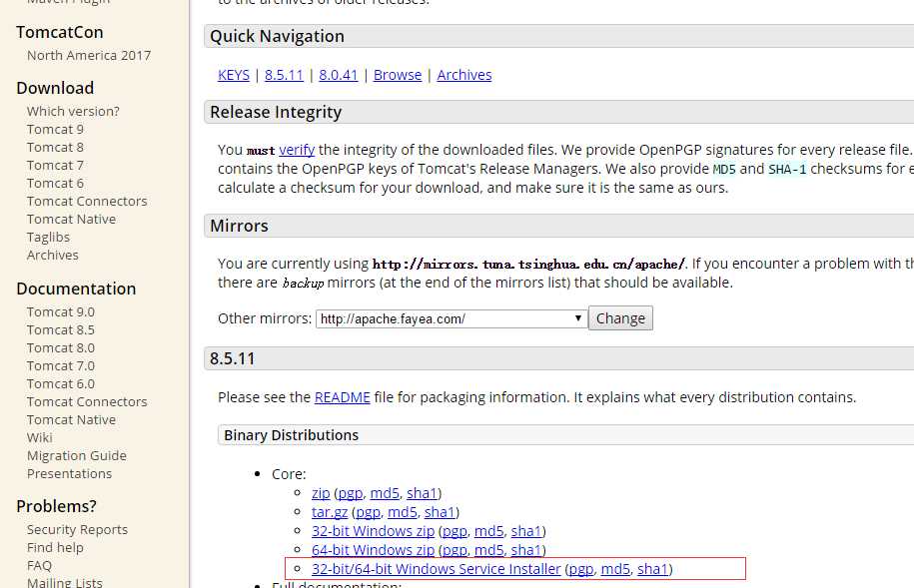Open the KEYS link in Quick Navigation

233,75
